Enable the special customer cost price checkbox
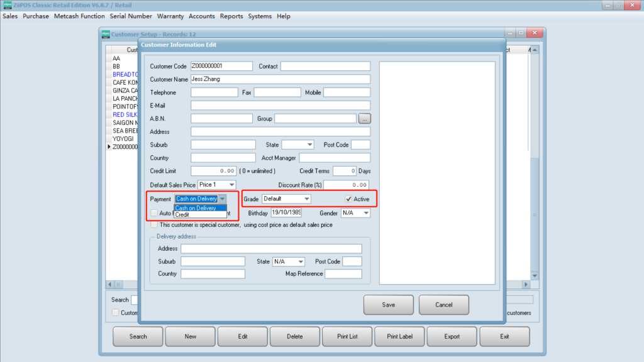The image size is (644, 362). tap(154, 225)
